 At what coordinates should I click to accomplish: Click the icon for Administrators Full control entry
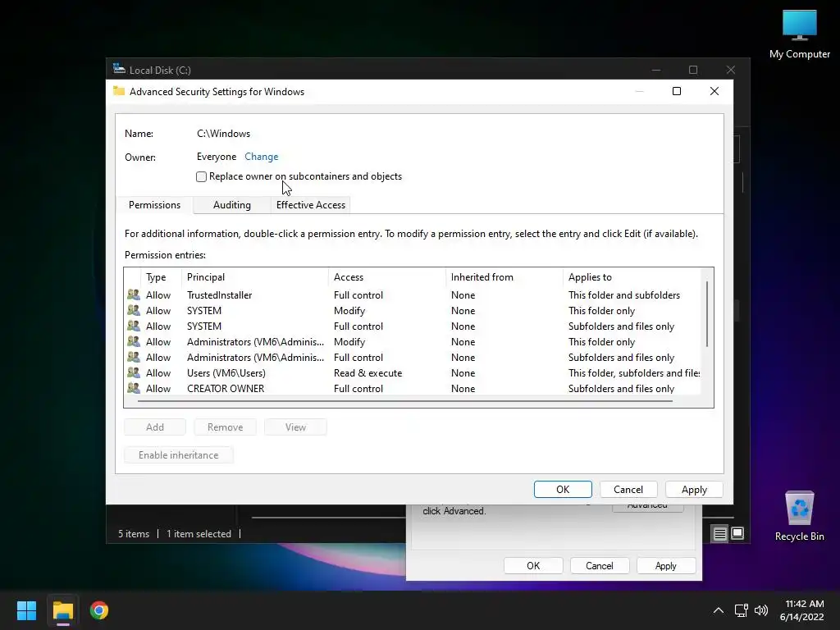coord(134,357)
